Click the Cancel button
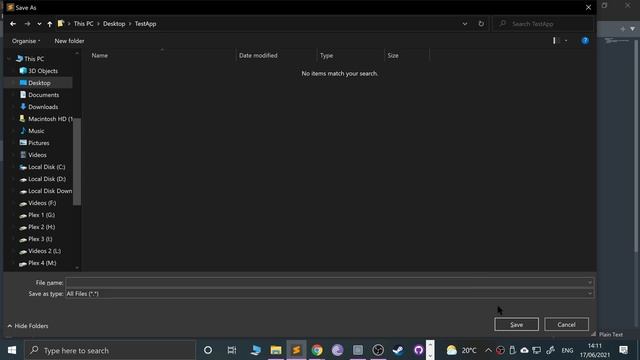This screenshot has width=640, height=360. coord(566,324)
